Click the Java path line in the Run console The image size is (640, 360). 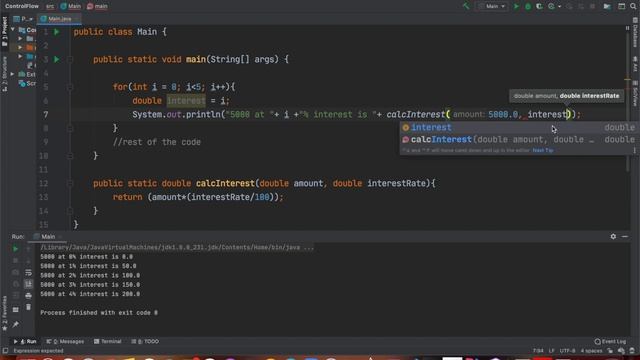(177, 247)
